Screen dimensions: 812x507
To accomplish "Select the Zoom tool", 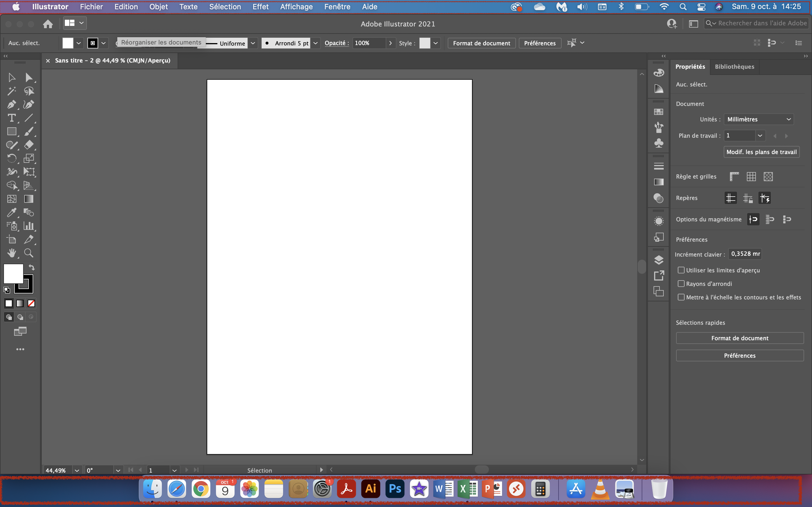I will pos(29,253).
